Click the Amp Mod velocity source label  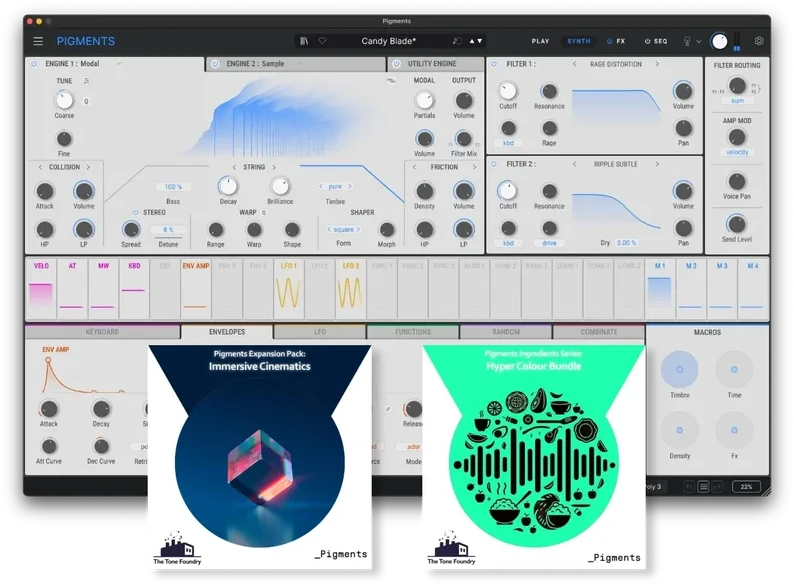(x=737, y=152)
